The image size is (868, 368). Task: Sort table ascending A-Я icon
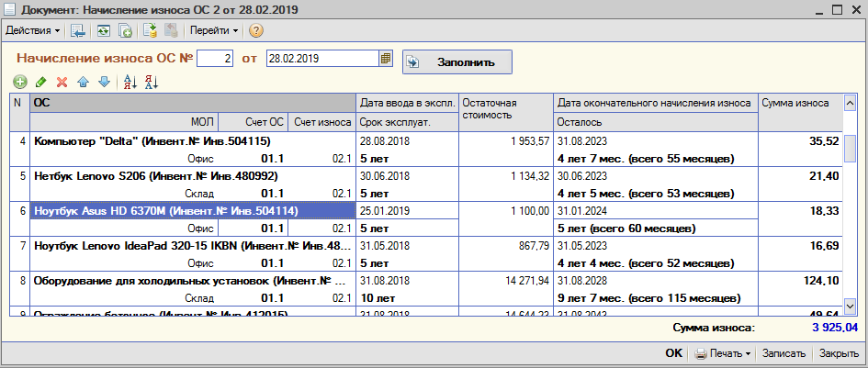130,83
